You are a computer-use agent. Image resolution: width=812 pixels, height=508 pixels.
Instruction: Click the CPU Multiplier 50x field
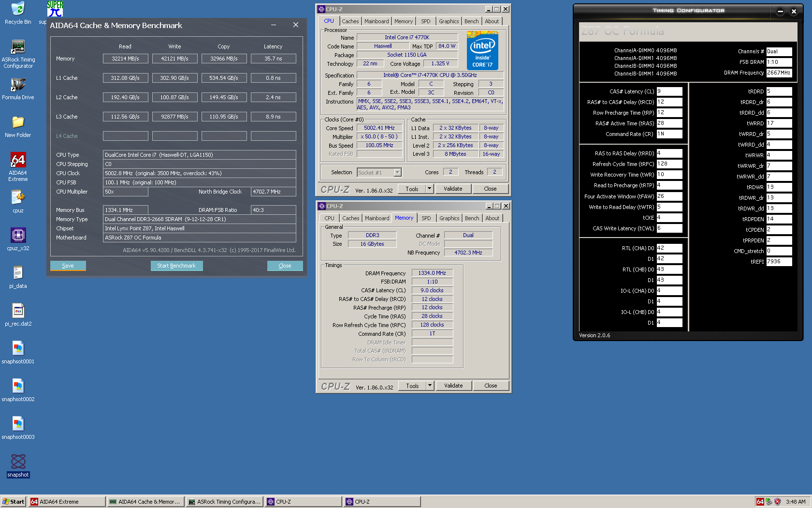(x=126, y=192)
